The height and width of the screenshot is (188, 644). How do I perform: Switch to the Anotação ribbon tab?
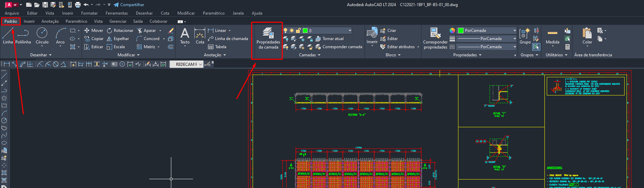[50, 21]
